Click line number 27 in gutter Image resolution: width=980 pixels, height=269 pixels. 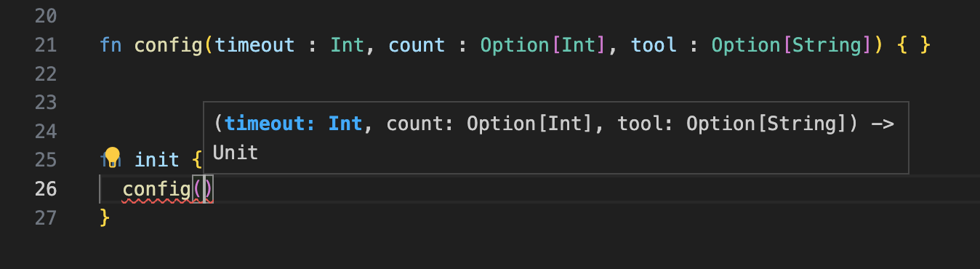pos(46,217)
